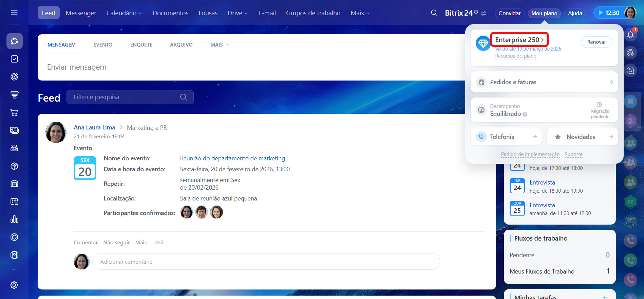Viewport: 644px width, 299px height.
Task: Expand the Mais dropdown in the top navigation
Action: (360, 13)
